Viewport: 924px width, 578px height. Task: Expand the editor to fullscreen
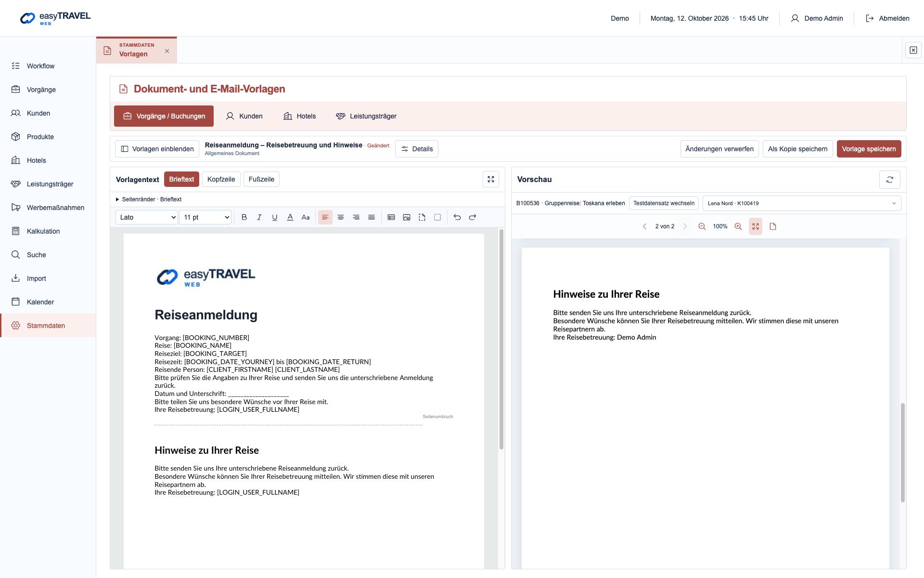point(491,179)
